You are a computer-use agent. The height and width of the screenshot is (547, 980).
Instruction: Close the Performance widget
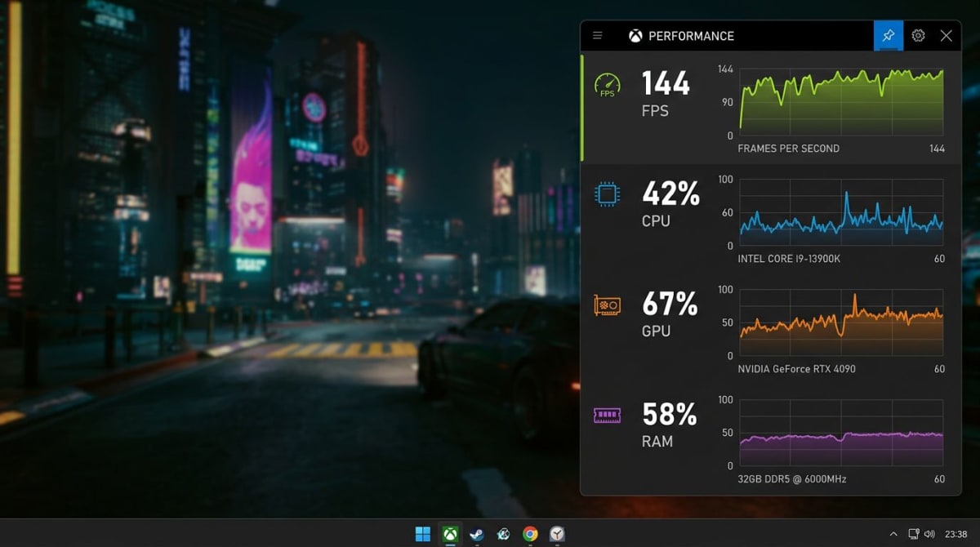coord(947,36)
